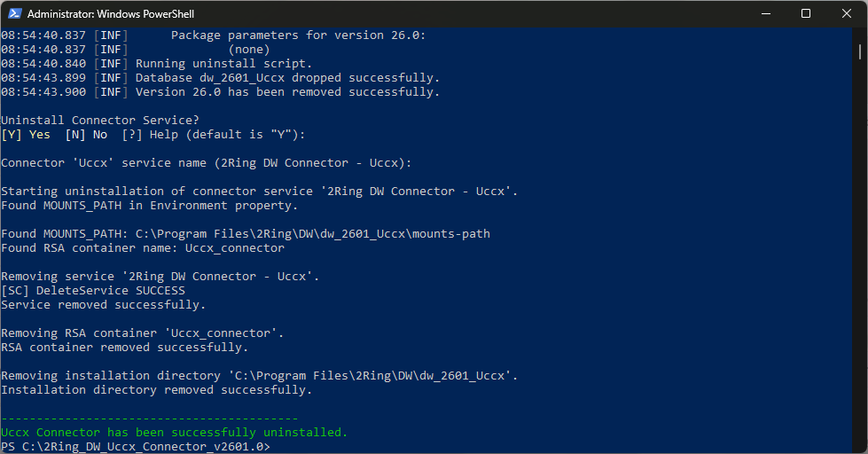Maximize the PowerShell window
868x454 pixels.
point(805,13)
